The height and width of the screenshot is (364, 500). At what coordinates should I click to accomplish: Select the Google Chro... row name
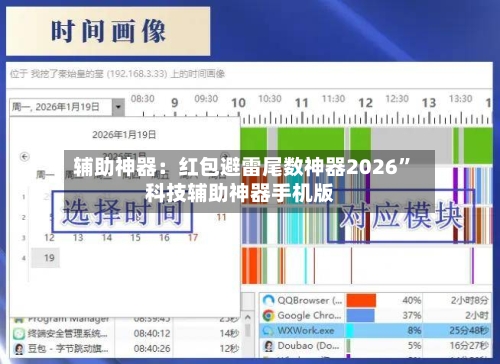[x=309, y=315]
